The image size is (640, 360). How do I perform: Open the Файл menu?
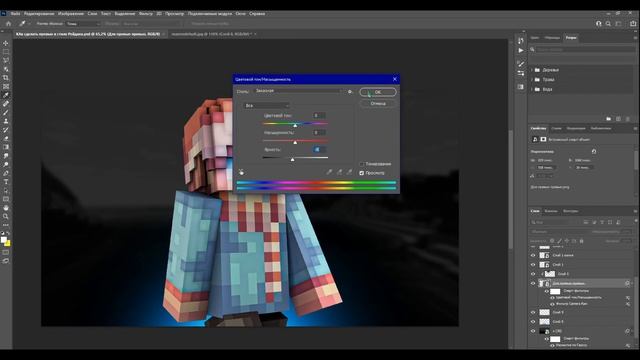tap(16, 13)
